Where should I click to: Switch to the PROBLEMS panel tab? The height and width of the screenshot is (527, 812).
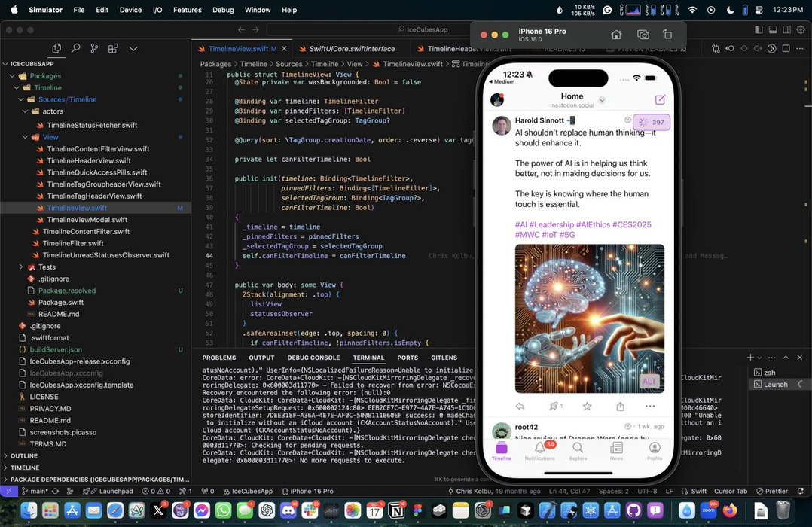click(x=219, y=358)
